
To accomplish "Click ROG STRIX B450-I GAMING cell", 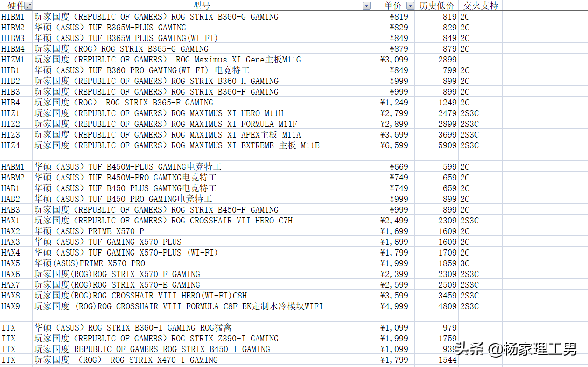I will (202, 349).
